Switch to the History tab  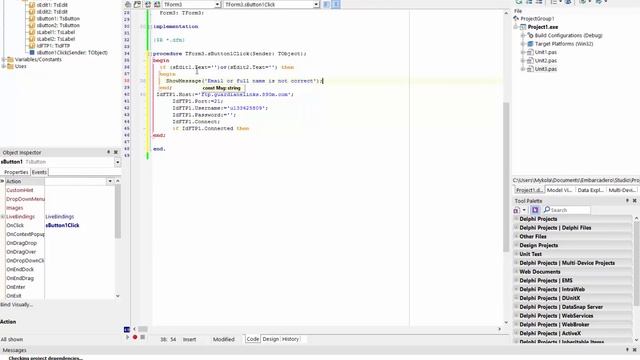point(290,339)
